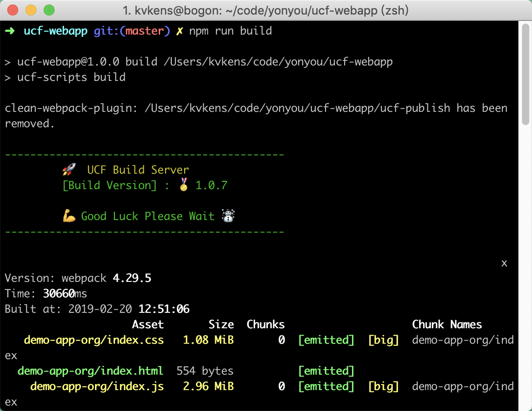The width and height of the screenshot is (532, 411).
Task: Click 'git:(master)' branch indicator
Action: (x=132, y=31)
